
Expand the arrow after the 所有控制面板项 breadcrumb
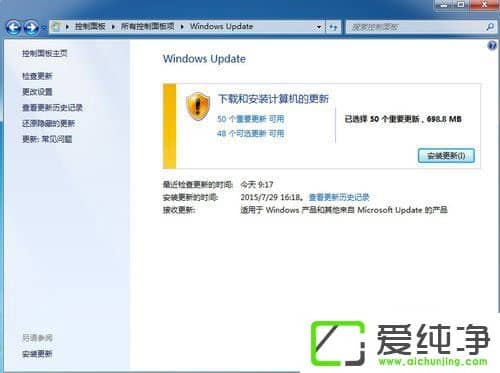[182, 27]
